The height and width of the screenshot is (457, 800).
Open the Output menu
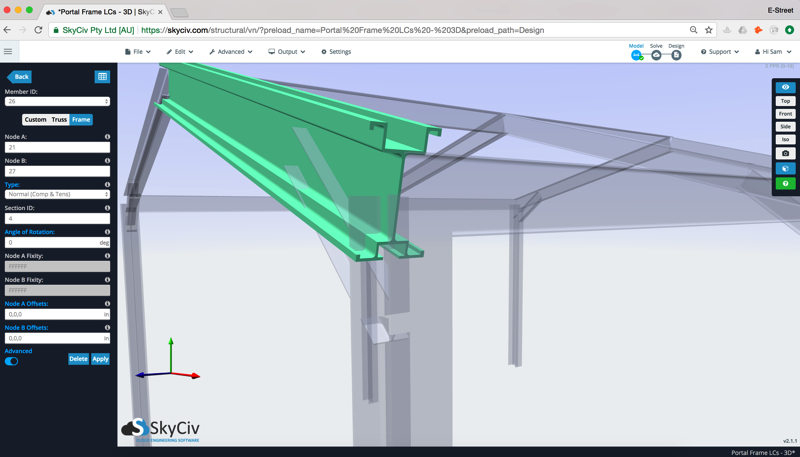[x=287, y=52]
